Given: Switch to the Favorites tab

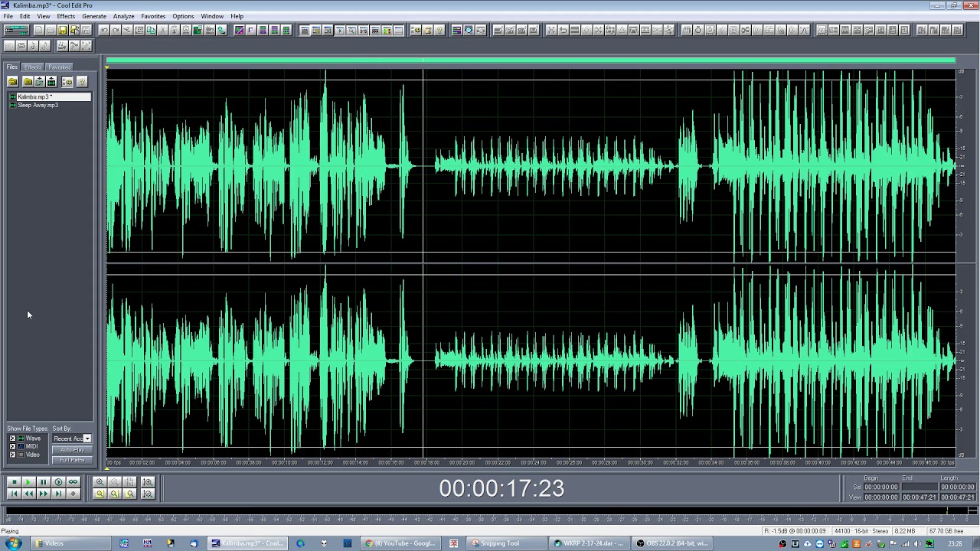Looking at the screenshot, I should pos(59,67).
